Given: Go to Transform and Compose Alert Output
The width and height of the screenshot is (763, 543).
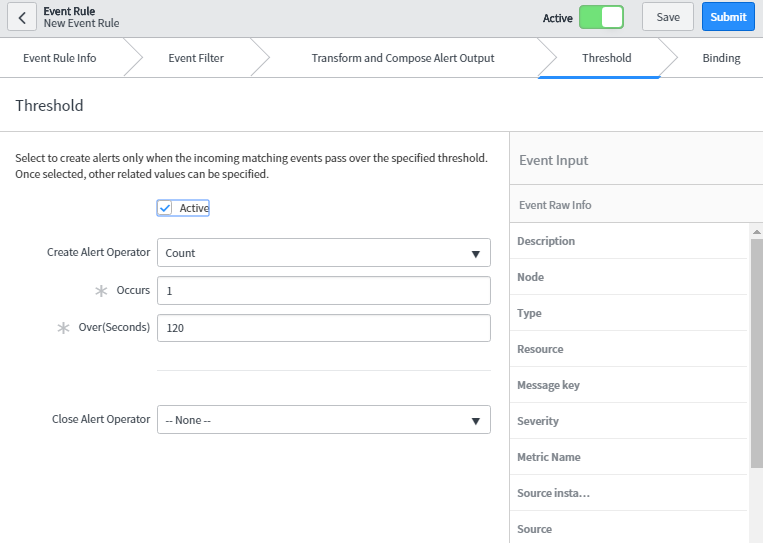Looking at the screenshot, I should tap(403, 58).
